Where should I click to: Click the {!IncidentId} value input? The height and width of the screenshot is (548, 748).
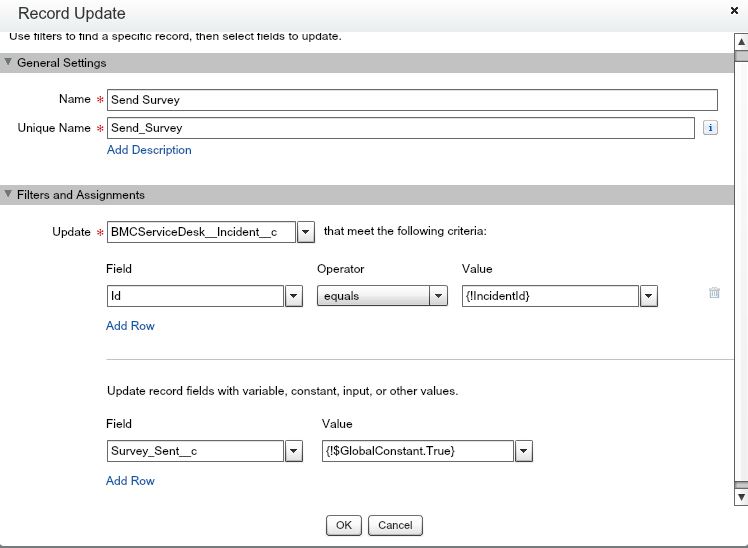(x=549, y=296)
